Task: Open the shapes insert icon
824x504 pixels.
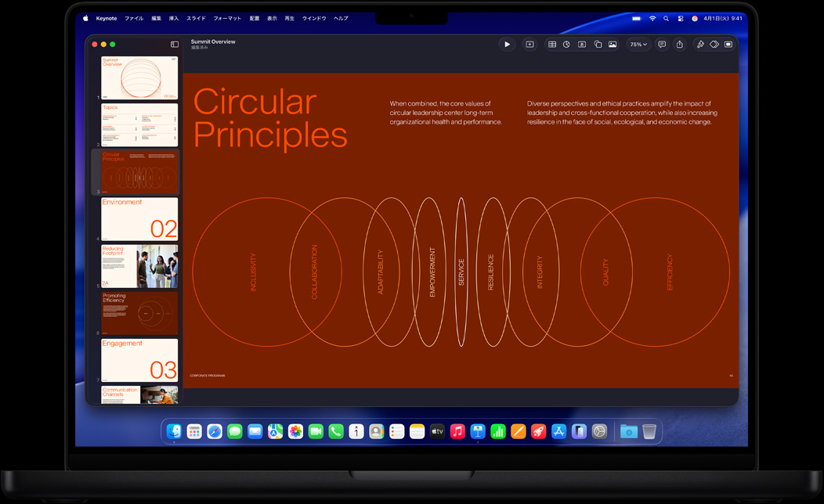Action: point(598,44)
